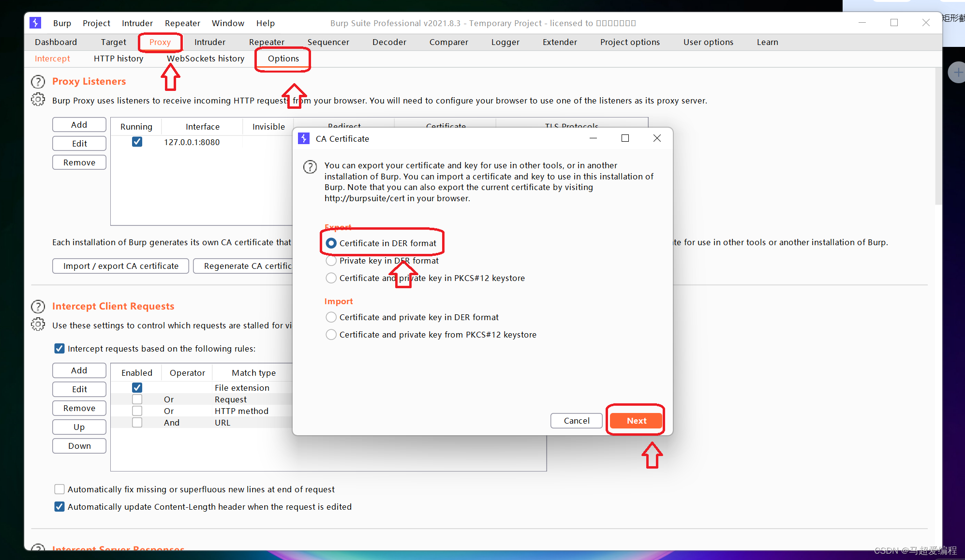The image size is (965, 560).
Task: Toggle Intercept requests based on rules checkbox
Action: [59, 349]
